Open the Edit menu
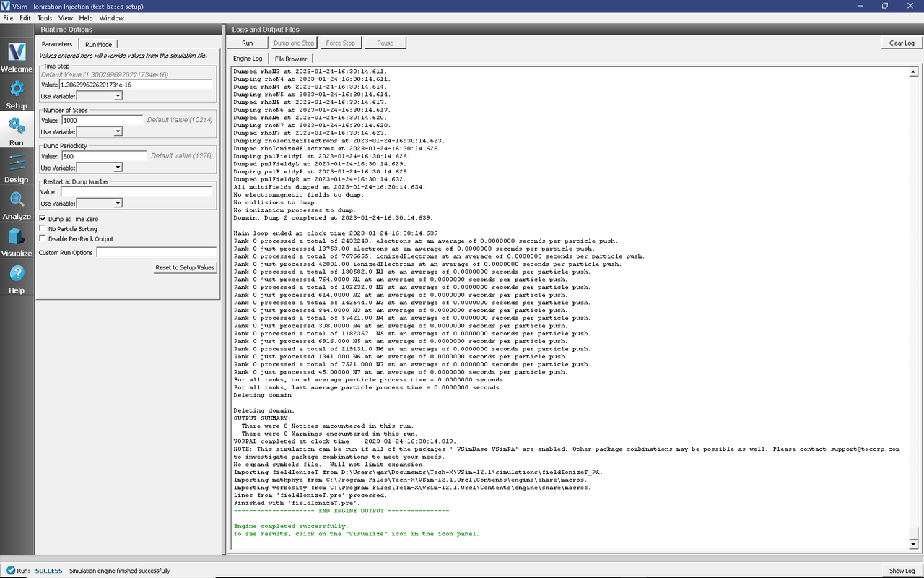Image resolution: width=924 pixels, height=578 pixels. [25, 17]
